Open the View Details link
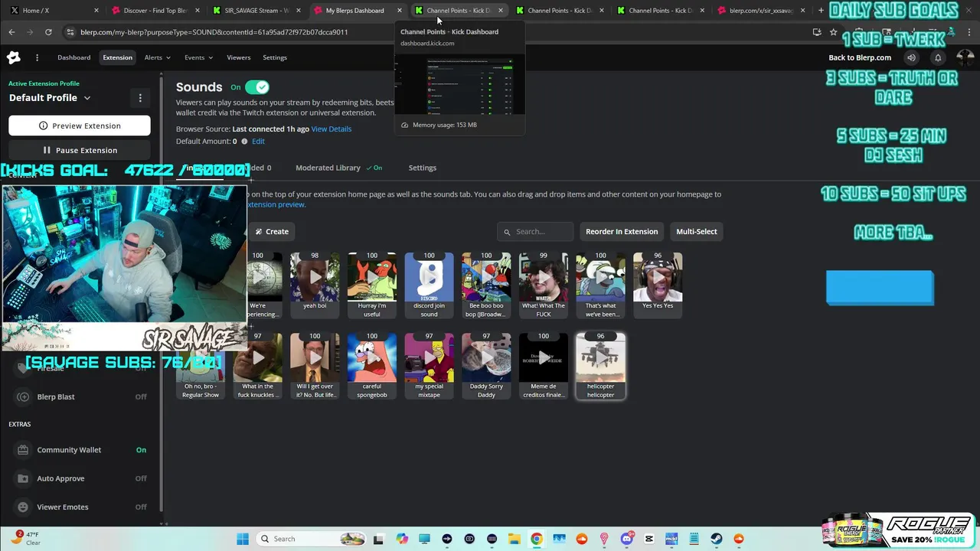The height and width of the screenshot is (551, 980). point(332,129)
